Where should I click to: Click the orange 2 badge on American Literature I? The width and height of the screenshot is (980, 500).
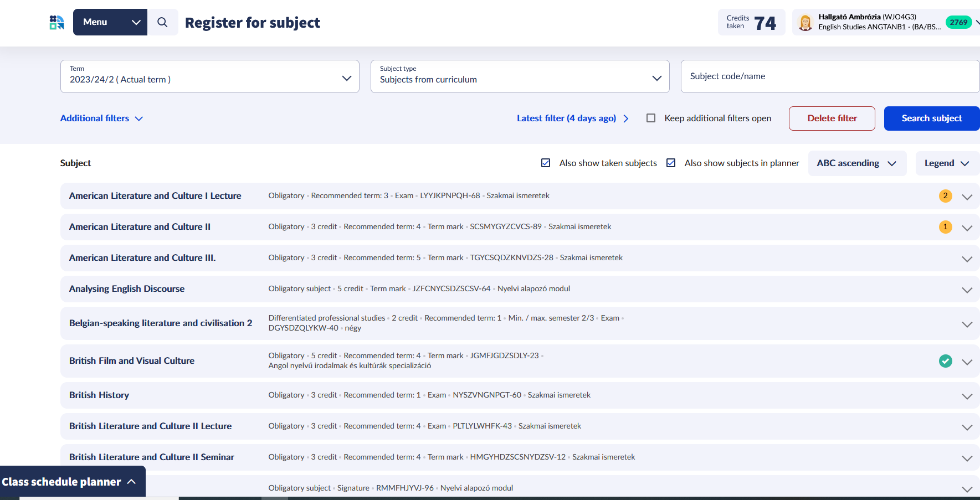[x=945, y=196]
